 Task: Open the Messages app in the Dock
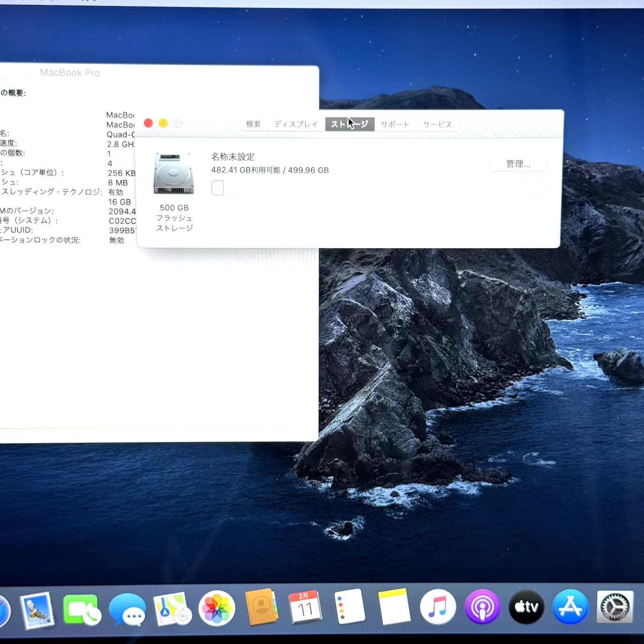pyautogui.click(x=127, y=609)
